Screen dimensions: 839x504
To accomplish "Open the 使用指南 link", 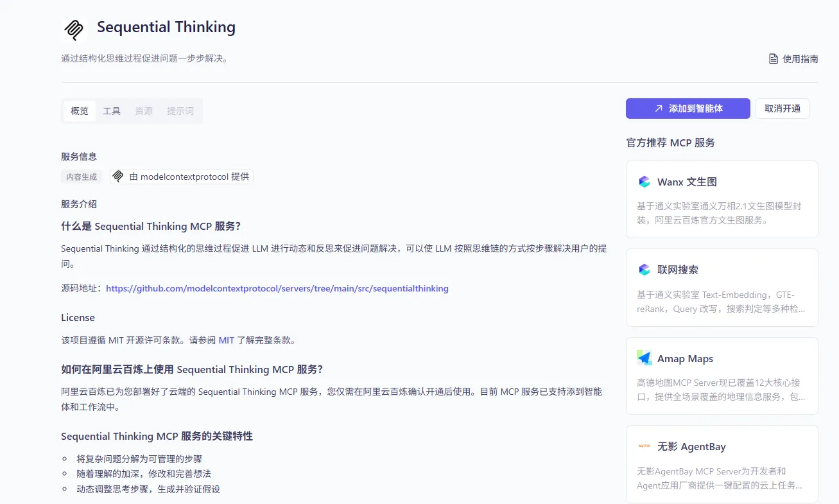I will tap(794, 59).
